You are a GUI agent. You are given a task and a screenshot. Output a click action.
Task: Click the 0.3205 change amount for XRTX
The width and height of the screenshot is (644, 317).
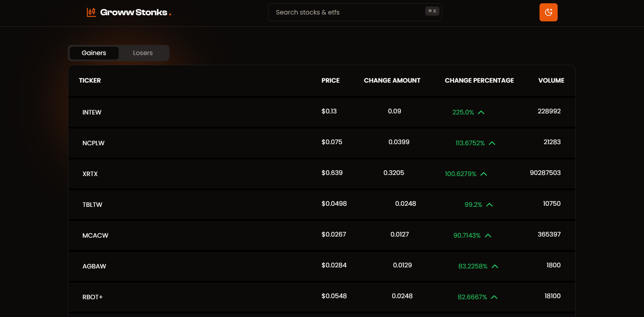394,173
